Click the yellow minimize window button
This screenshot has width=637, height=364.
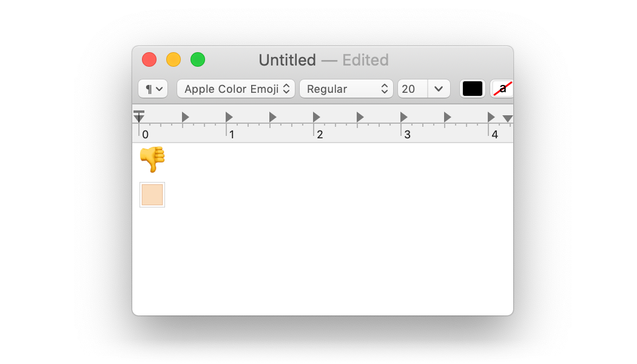(174, 59)
